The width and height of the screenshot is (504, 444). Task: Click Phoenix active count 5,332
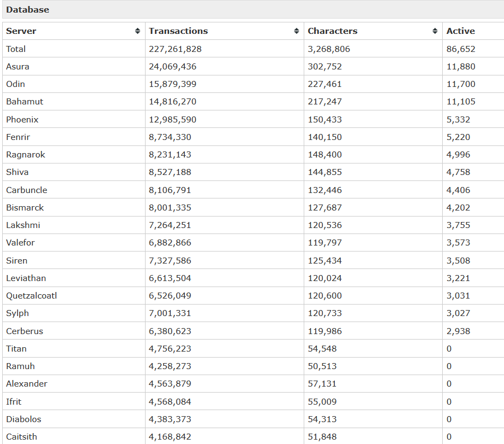pyautogui.click(x=458, y=120)
